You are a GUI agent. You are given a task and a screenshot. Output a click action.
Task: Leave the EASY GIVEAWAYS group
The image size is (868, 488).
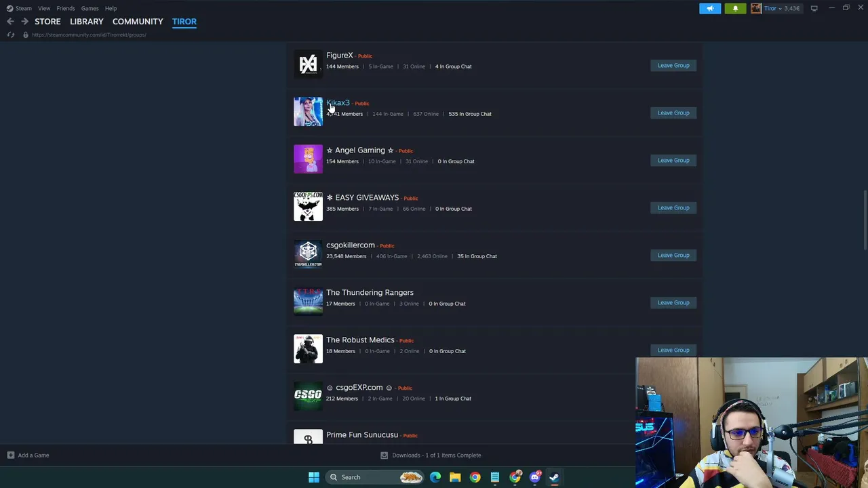pos(673,208)
